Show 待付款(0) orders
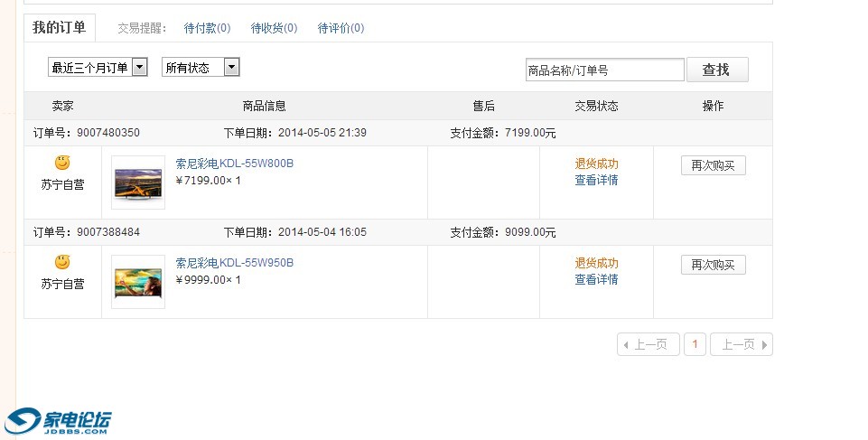This screenshot has width=868, height=440. coord(207,28)
